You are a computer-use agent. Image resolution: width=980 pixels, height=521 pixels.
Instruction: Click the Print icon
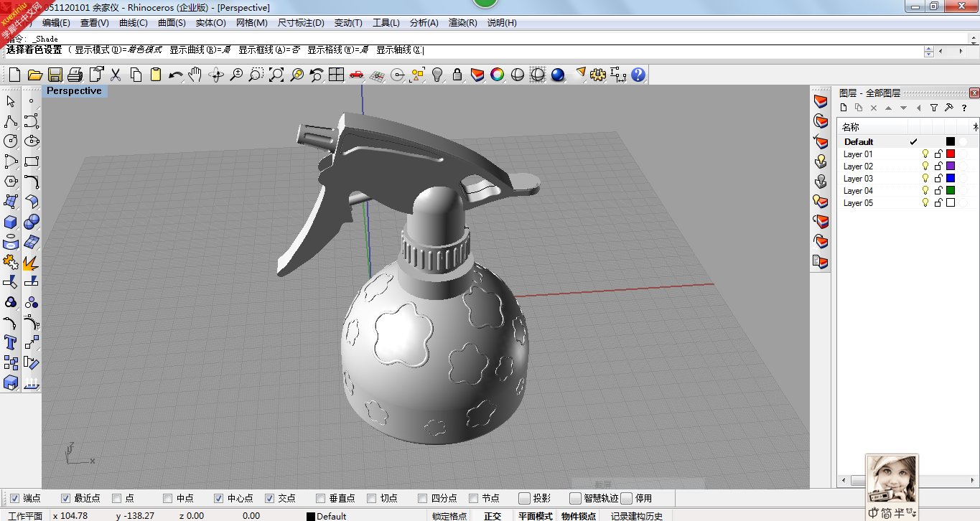click(x=75, y=74)
